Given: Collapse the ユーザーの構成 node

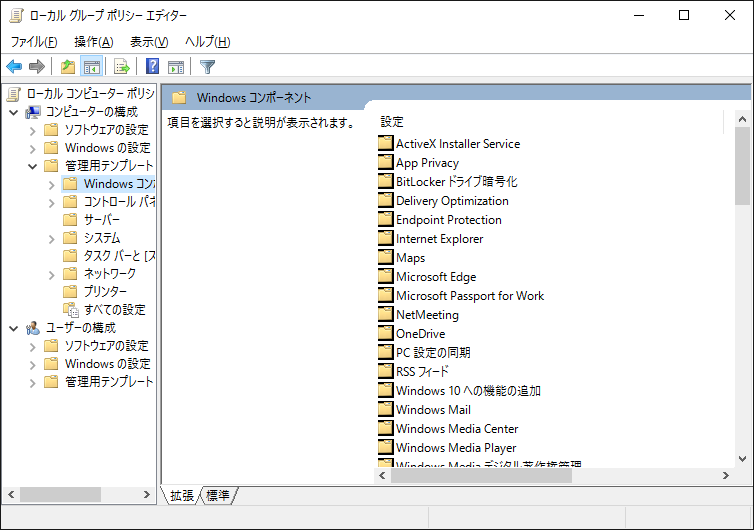Looking at the screenshot, I should coord(14,329).
